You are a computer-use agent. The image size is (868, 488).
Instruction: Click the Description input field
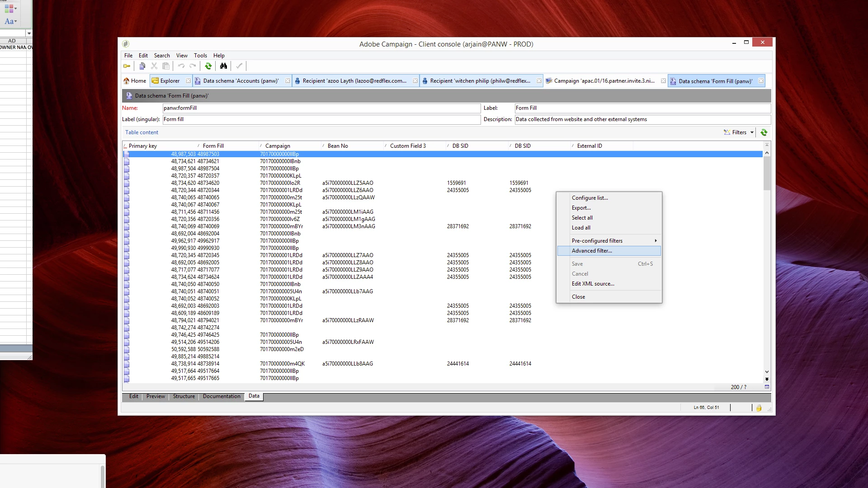642,119
